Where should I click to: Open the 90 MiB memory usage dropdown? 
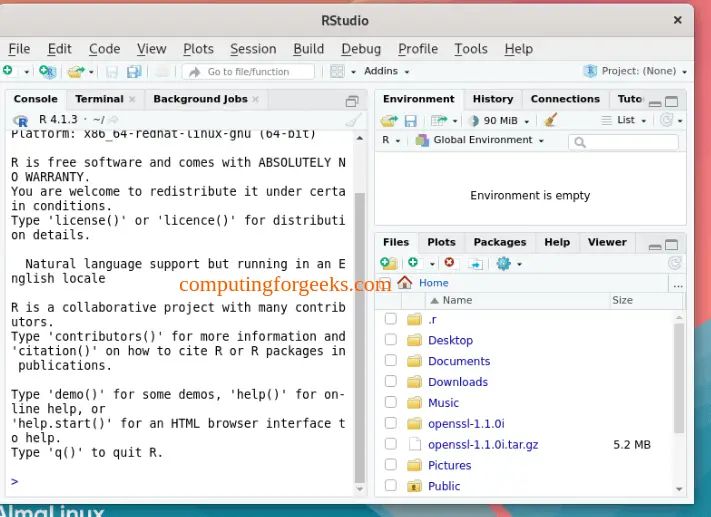[x=500, y=121]
